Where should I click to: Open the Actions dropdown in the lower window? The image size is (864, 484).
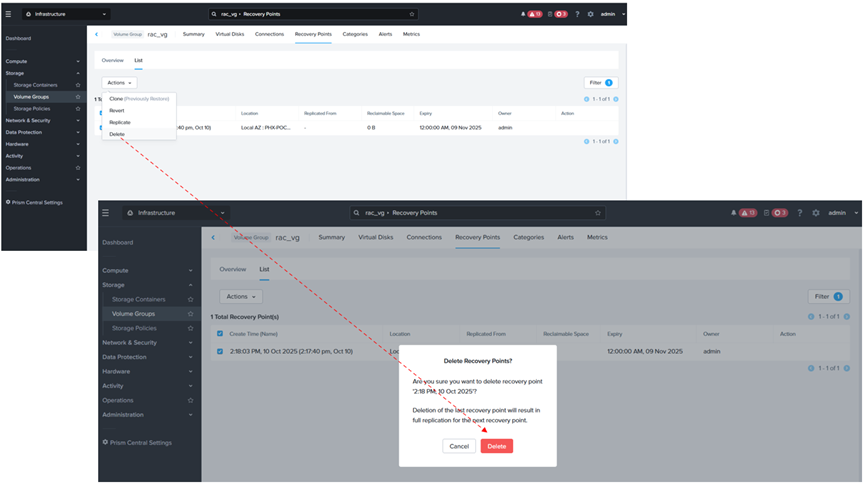pos(241,297)
